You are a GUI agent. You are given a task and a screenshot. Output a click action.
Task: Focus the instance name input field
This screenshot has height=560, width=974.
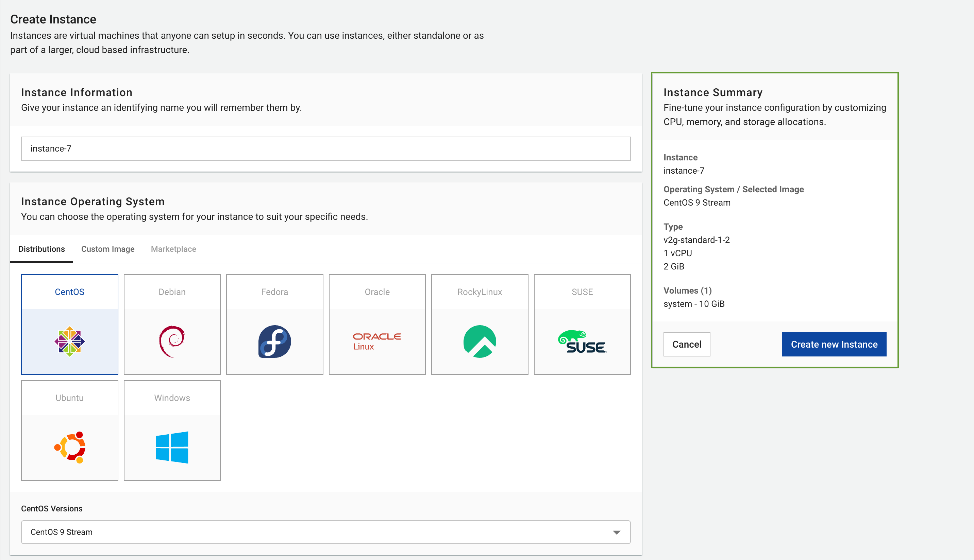[325, 148]
